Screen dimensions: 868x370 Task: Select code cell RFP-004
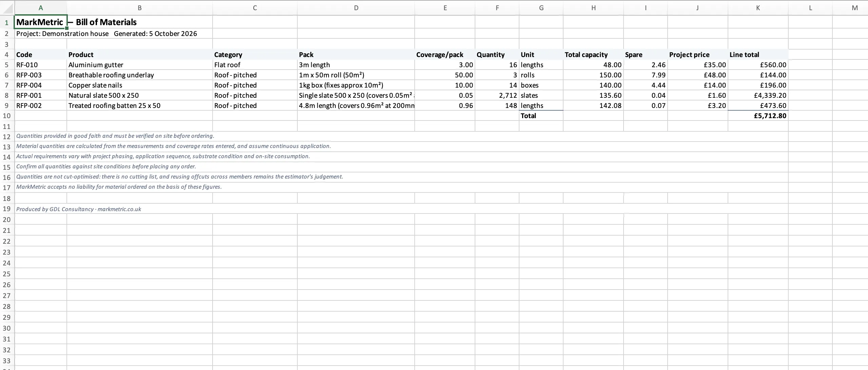[x=41, y=85]
